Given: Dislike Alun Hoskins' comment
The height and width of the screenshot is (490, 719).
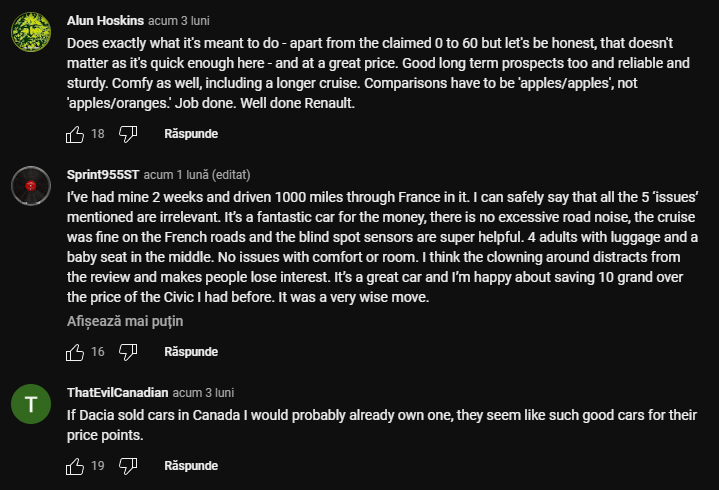Looking at the screenshot, I should [128, 134].
